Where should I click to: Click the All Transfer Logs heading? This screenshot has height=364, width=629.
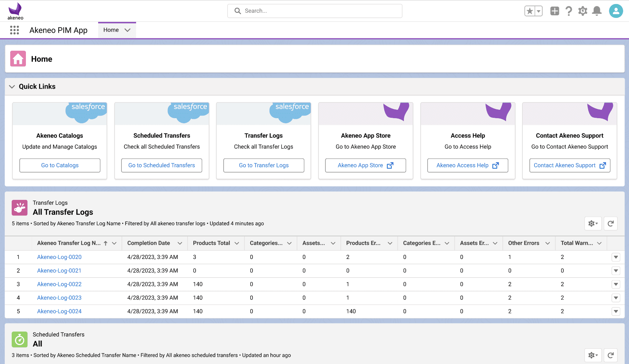click(63, 212)
